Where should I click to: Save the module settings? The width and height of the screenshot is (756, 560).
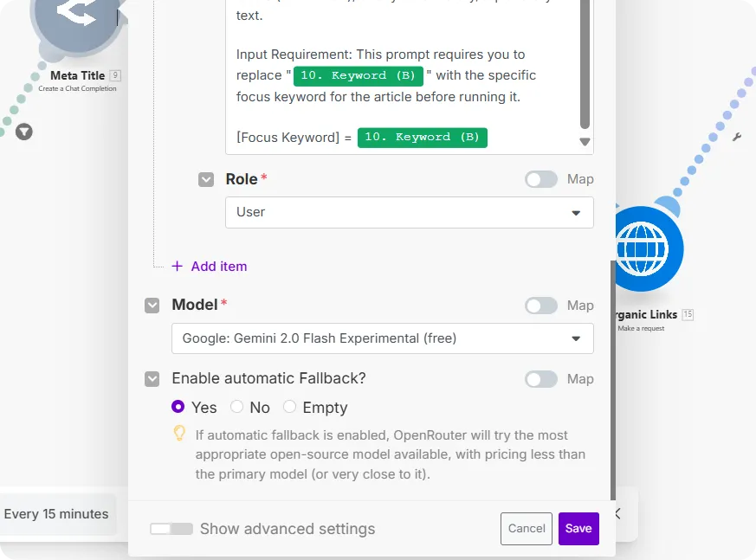point(578,529)
